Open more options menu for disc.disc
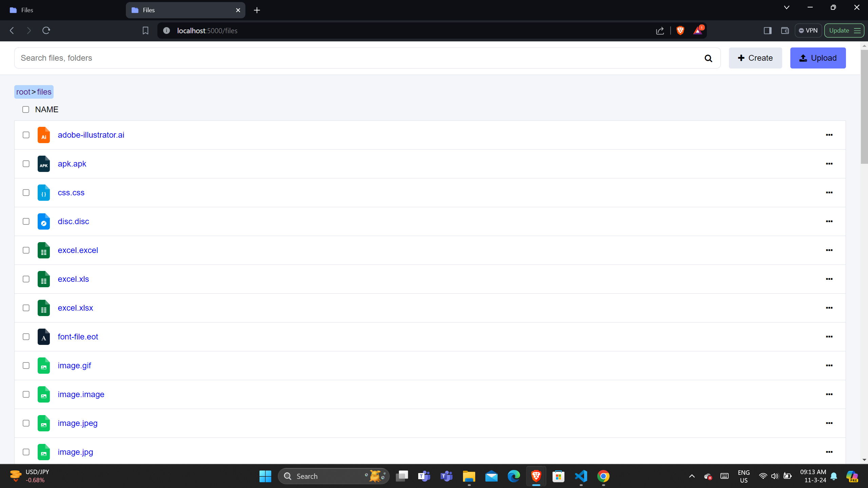The width and height of the screenshot is (868, 488). point(829,221)
